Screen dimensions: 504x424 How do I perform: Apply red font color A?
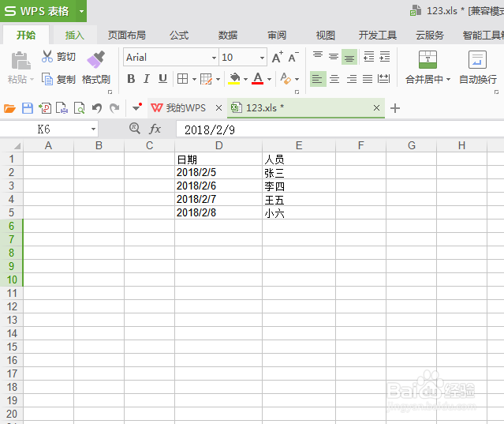[258, 78]
